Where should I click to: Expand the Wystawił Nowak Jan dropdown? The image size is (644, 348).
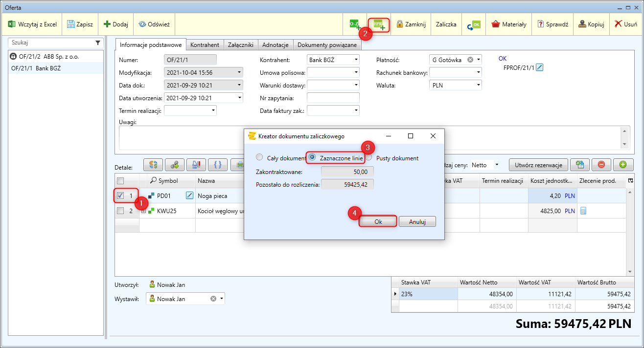pos(221,299)
